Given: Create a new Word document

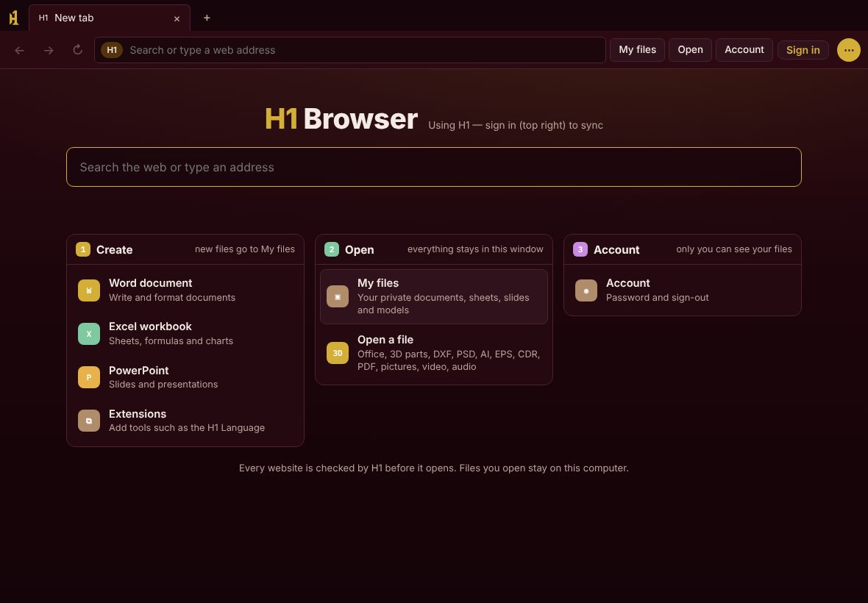Looking at the screenshot, I should pyautogui.click(x=185, y=290).
